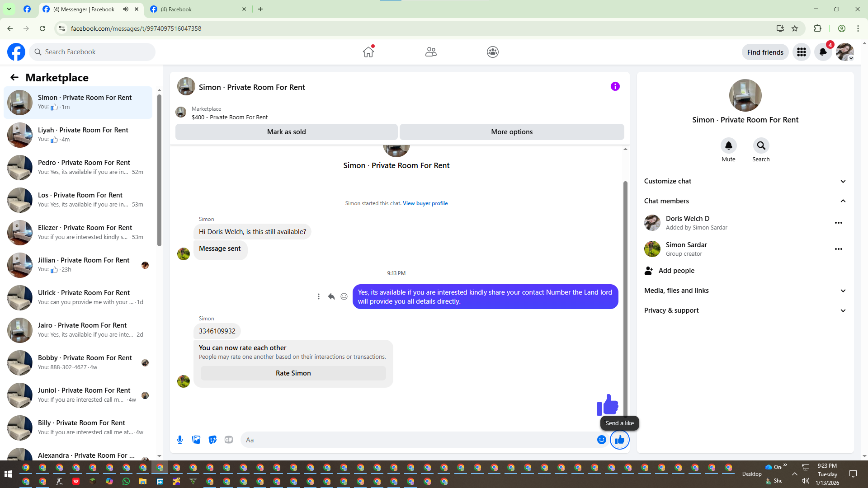The image size is (868, 488).
Task: Open the GIF picker icon
Action: 229,440
